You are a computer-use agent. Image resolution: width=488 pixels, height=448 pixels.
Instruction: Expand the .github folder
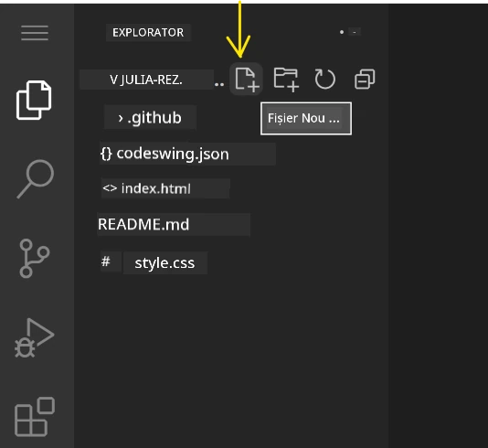click(x=150, y=118)
